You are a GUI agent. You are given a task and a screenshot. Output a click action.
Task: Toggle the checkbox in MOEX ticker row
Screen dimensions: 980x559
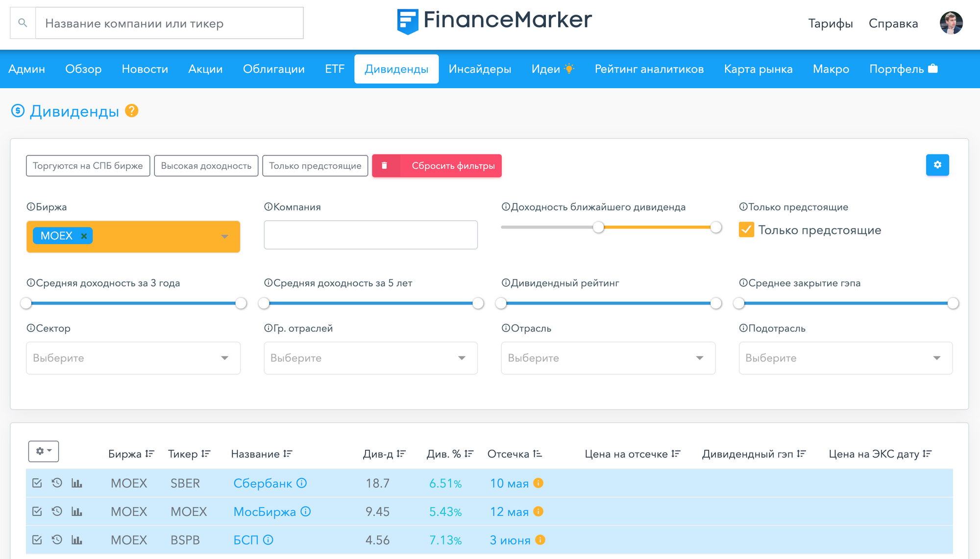pos(37,511)
